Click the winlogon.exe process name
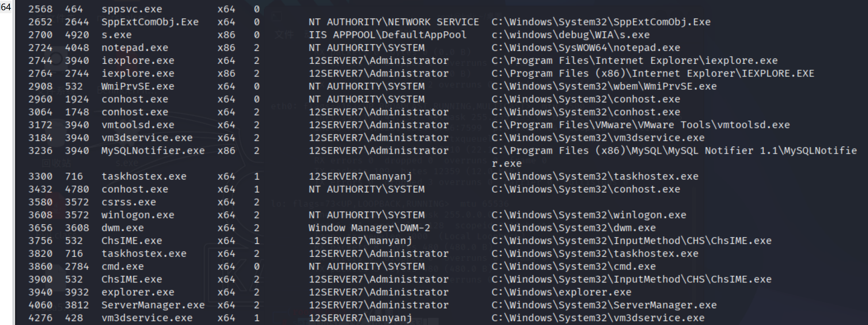The image size is (868, 325). (x=138, y=215)
